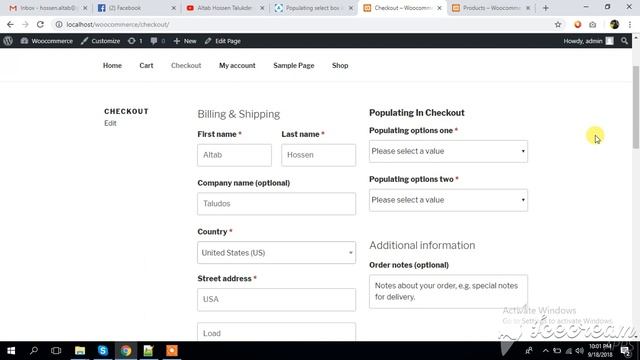Open My account page

tap(237, 65)
